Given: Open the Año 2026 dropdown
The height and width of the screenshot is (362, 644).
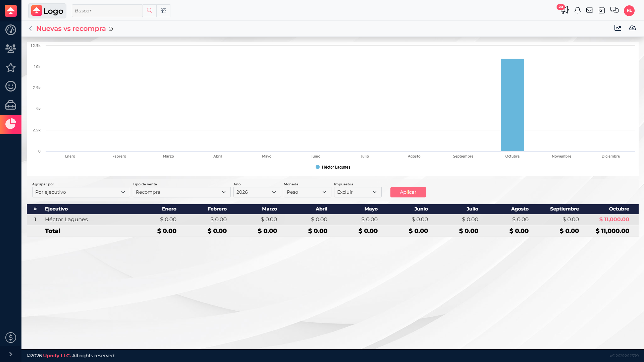Looking at the screenshot, I should [257, 192].
